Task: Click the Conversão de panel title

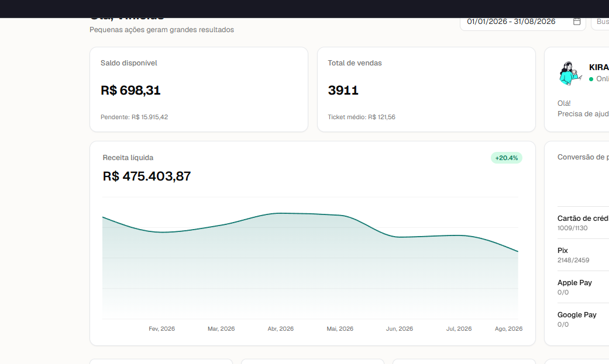Action: coord(583,157)
